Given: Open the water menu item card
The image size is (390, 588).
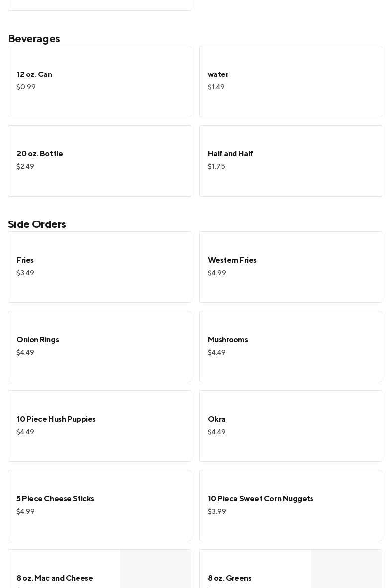Looking at the screenshot, I should pos(290,81).
